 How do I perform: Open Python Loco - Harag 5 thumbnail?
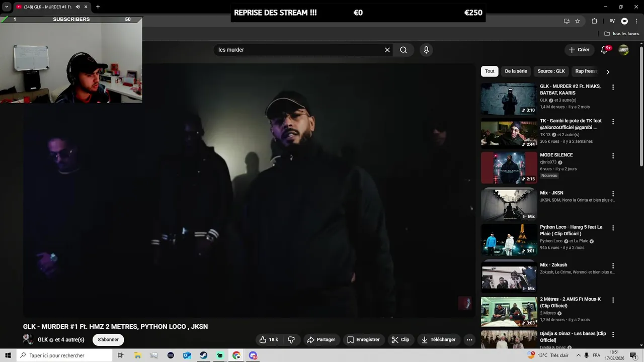(x=509, y=240)
